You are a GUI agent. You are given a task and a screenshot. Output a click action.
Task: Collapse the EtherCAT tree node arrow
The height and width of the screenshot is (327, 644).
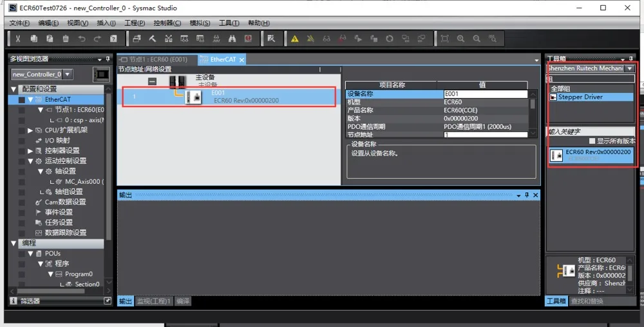click(x=30, y=99)
